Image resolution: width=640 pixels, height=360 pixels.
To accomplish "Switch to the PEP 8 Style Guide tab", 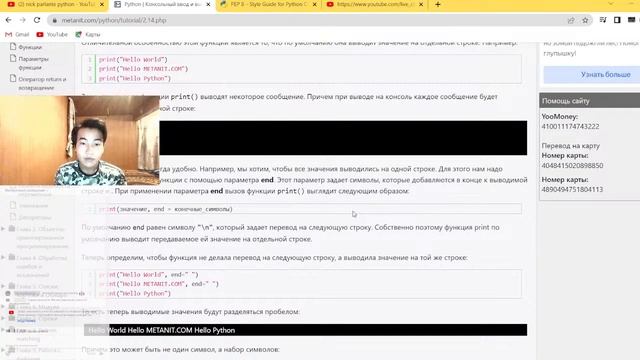I will click(269, 4).
